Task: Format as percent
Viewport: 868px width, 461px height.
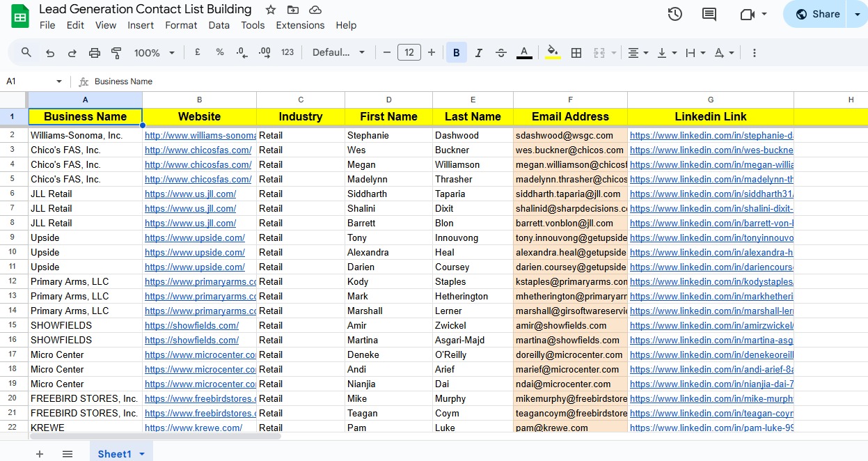Action: click(x=220, y=52)
